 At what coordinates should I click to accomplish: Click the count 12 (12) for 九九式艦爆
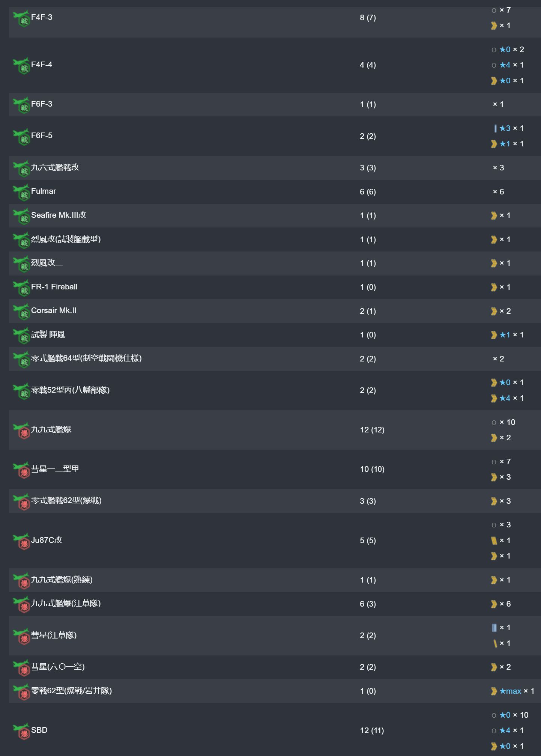tap(372, 430)
